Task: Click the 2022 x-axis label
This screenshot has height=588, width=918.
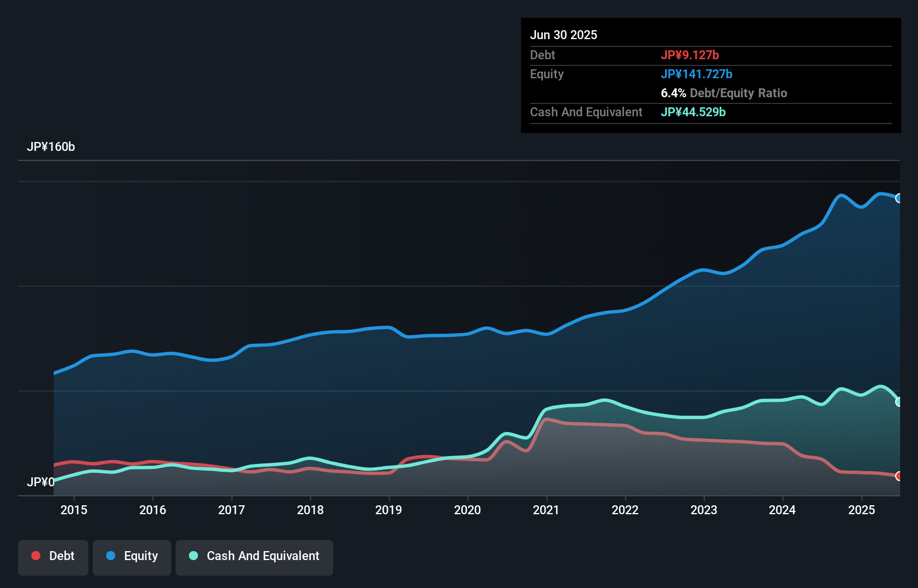Action: [625, 510]
